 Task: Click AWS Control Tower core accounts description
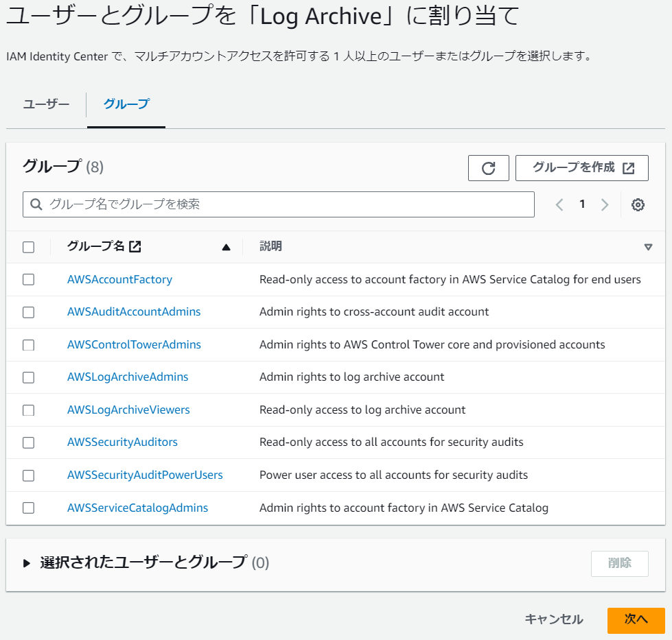(432, 345)
